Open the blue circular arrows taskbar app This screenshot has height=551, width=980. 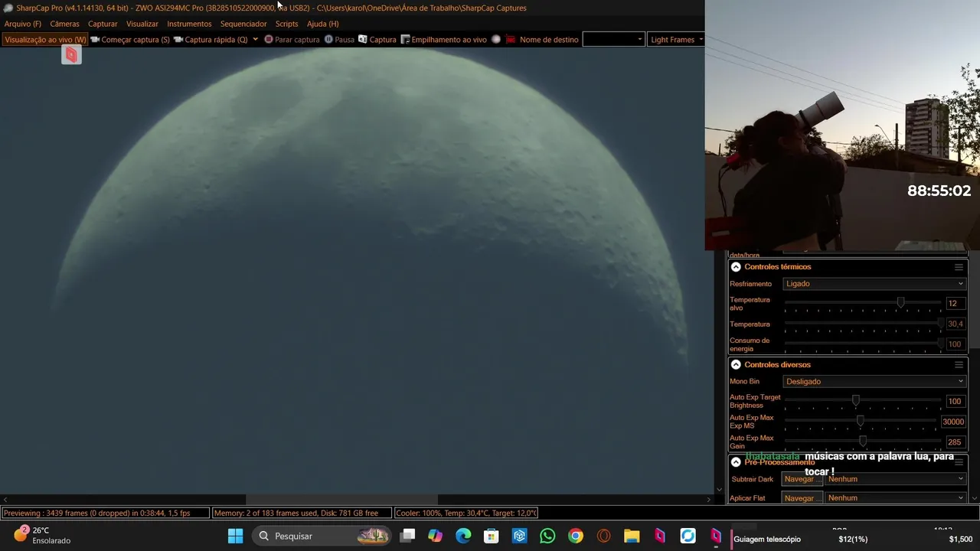click(x=688, y=536)
